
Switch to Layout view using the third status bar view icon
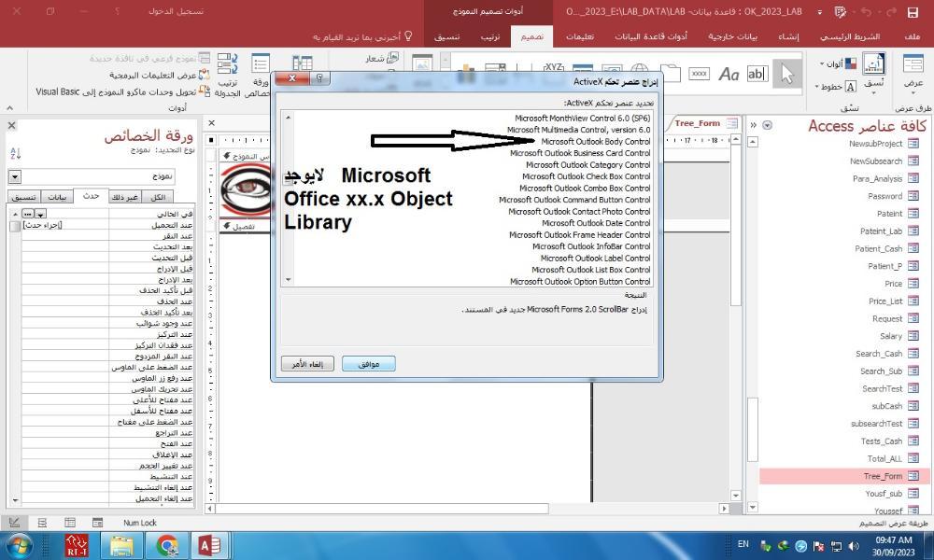tap(42, 523)
